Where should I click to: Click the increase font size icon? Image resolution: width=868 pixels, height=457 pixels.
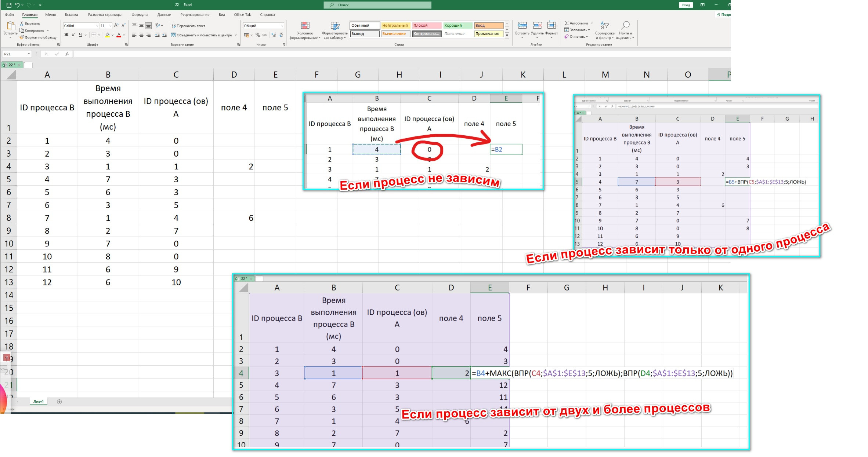tap(116, 26)
